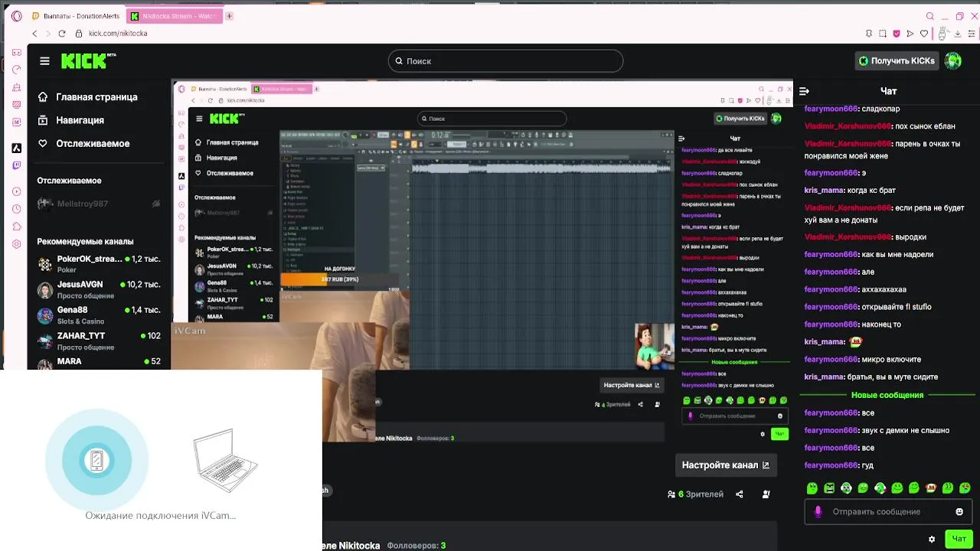Click Получить KICKs button
Screen dimensions: 980x551
click(897, 61)
